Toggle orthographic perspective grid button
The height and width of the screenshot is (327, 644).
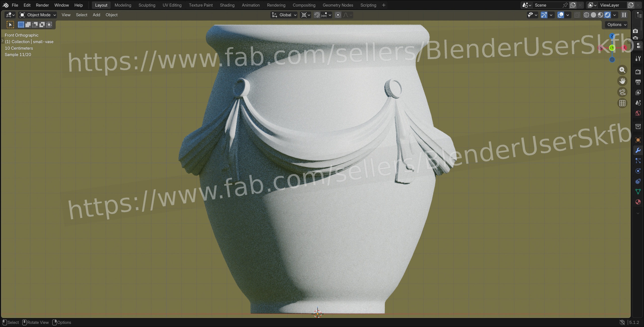(622, 103)
